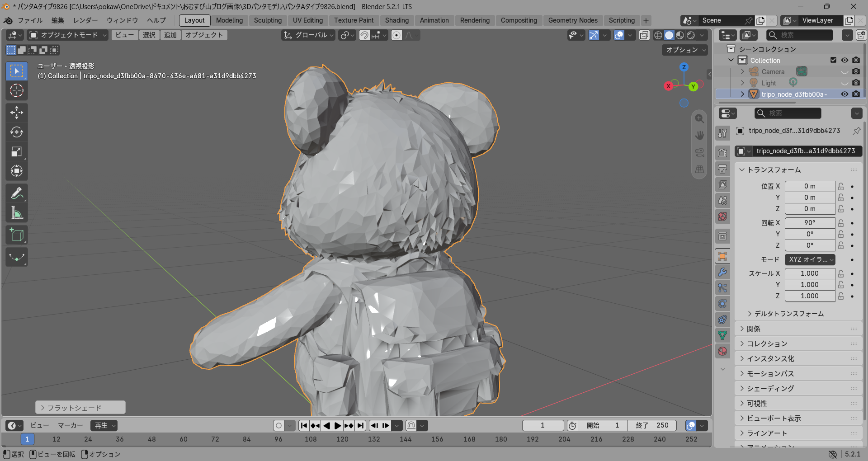The image size is (868, 461).
Task: Expand the Camera item in the outliner
Action: point(742,71)
